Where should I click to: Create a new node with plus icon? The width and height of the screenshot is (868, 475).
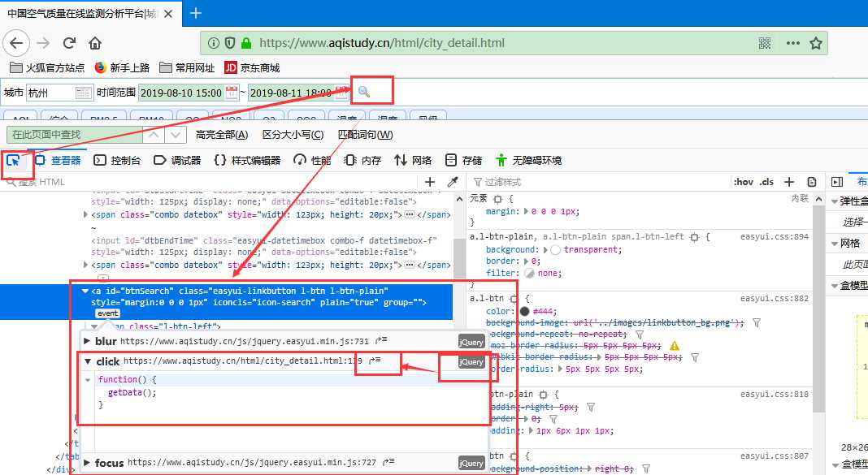pos(430,182)
